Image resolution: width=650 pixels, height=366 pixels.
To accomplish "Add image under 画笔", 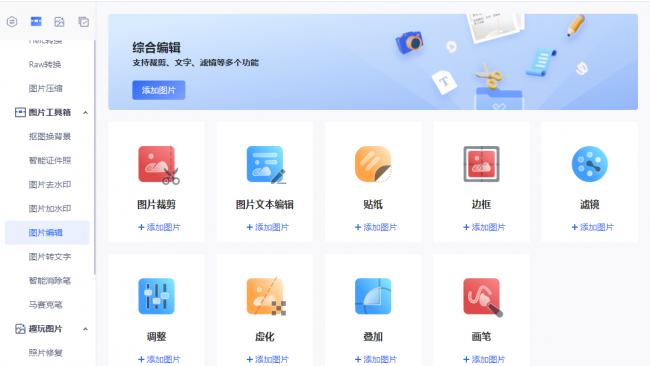I will pos(484,359).
